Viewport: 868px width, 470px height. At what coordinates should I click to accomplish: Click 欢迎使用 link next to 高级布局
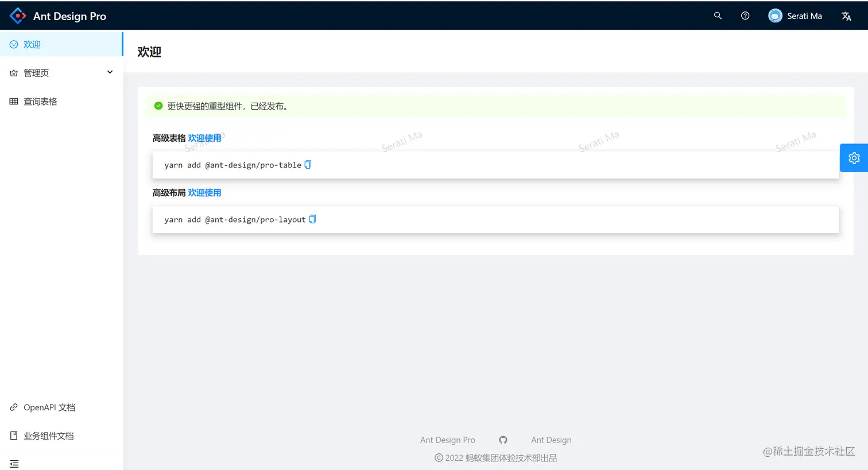pos(204,193)
